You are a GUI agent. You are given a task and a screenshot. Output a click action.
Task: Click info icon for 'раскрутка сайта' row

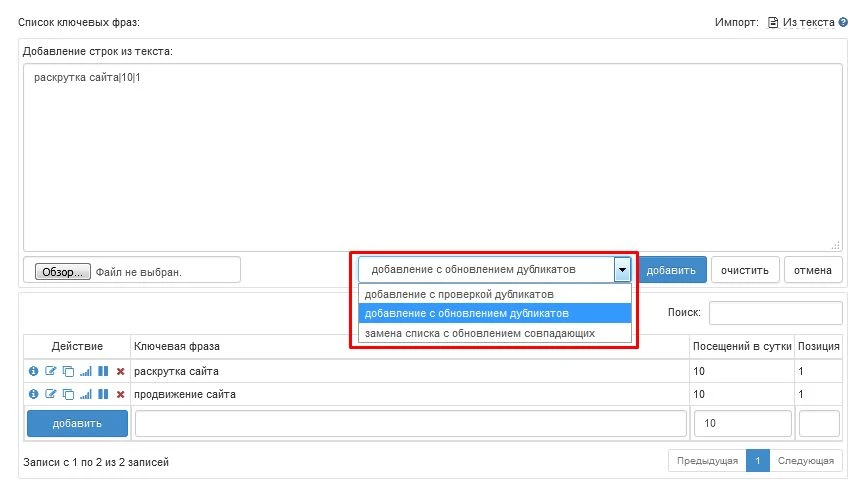pos(33,371)
